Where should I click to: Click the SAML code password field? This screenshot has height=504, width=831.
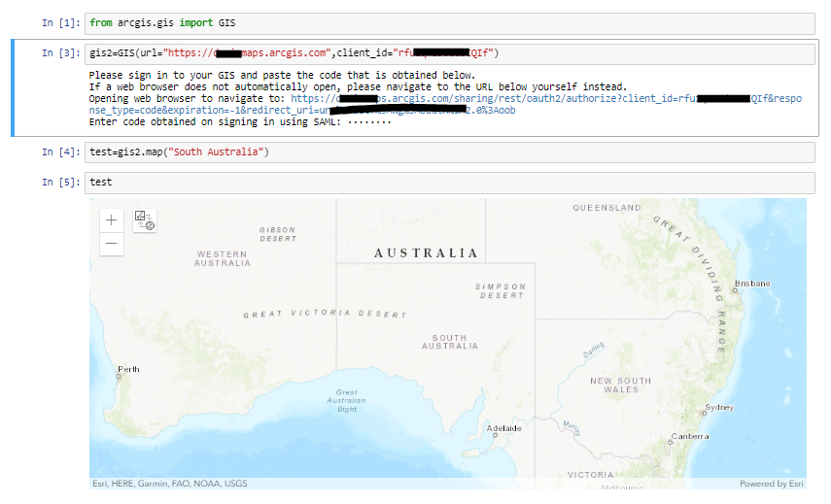point(369,122)
